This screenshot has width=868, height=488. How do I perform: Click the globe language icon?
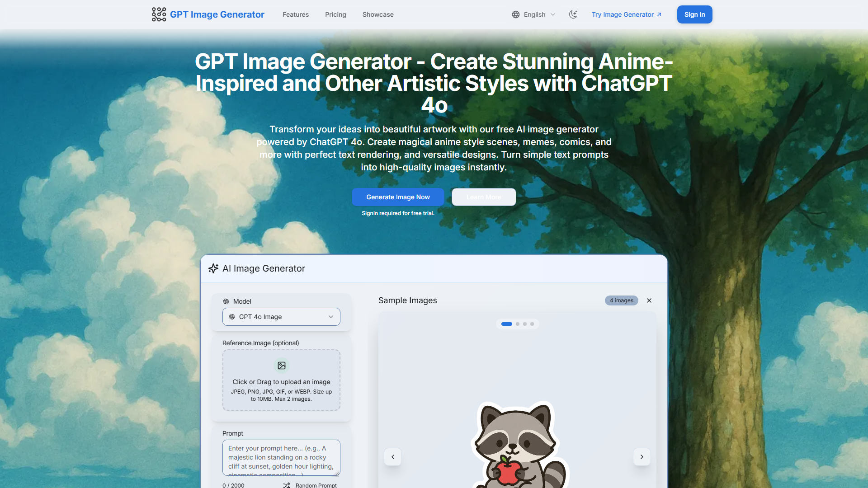coord(516,14)
